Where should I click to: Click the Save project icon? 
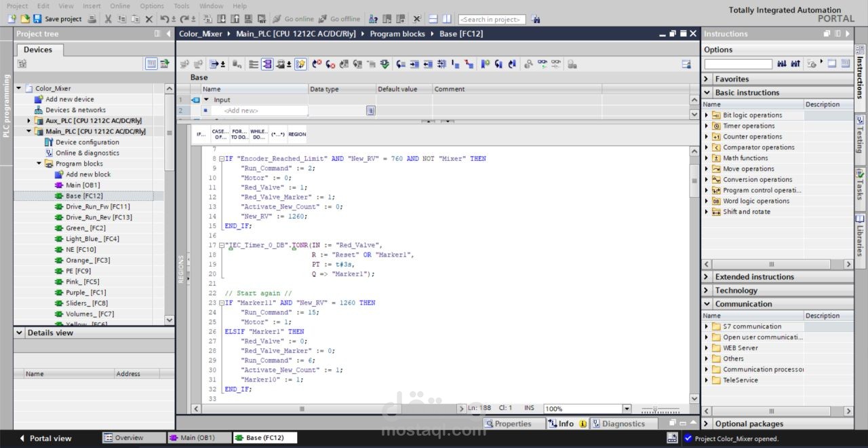click(x=37, y=19)
